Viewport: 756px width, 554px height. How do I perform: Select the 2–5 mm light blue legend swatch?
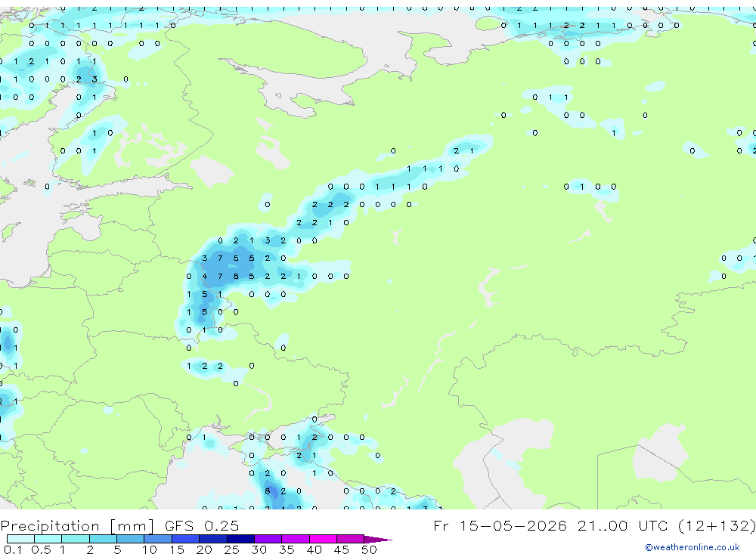pos(103,539)
